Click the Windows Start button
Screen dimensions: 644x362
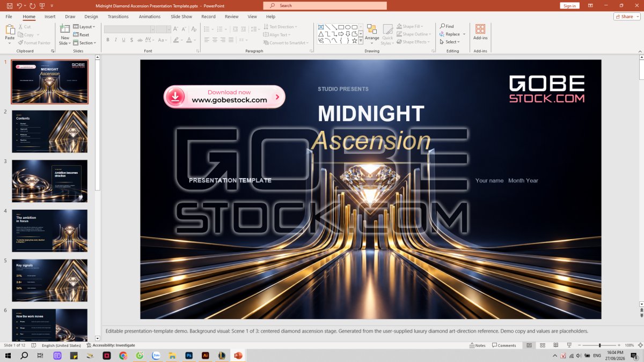click(8, 356)
